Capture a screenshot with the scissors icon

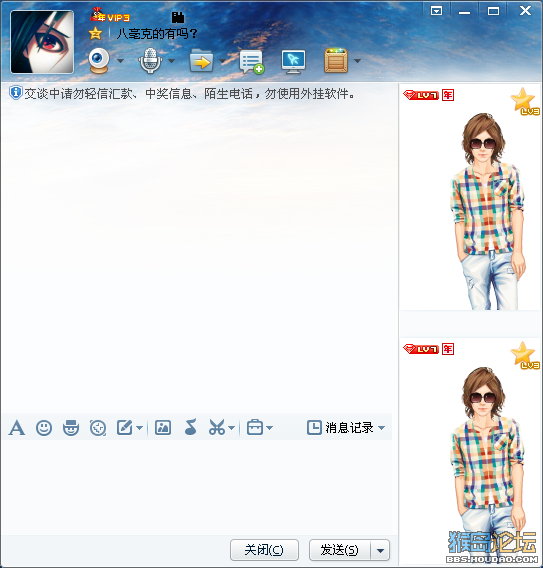[217, 427]
